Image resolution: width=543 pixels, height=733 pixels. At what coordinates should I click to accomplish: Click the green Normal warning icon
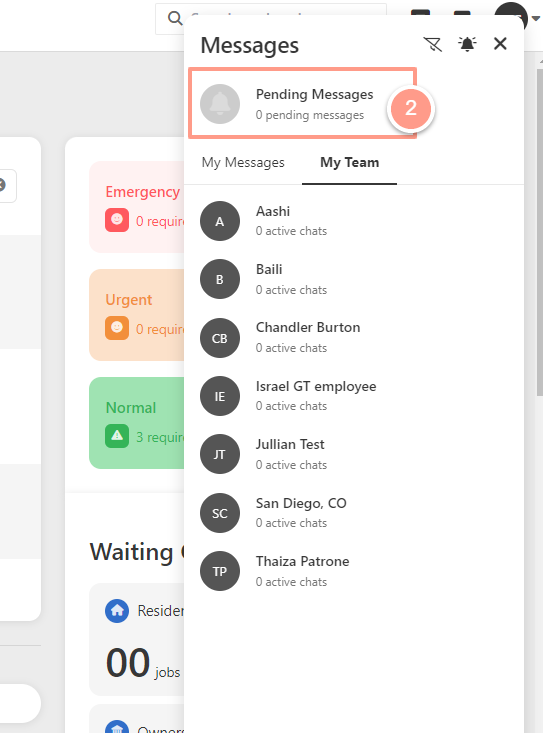[117, 436]
